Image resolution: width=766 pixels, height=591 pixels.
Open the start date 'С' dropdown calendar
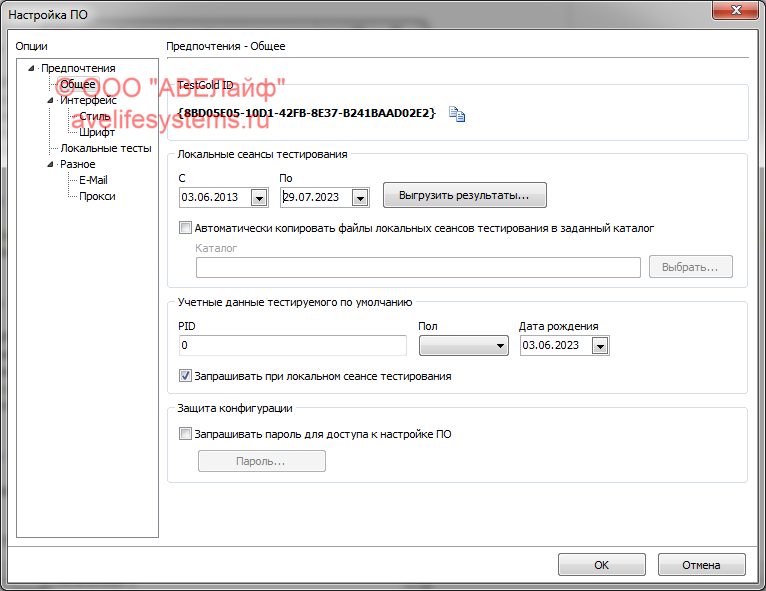(259, 197)
